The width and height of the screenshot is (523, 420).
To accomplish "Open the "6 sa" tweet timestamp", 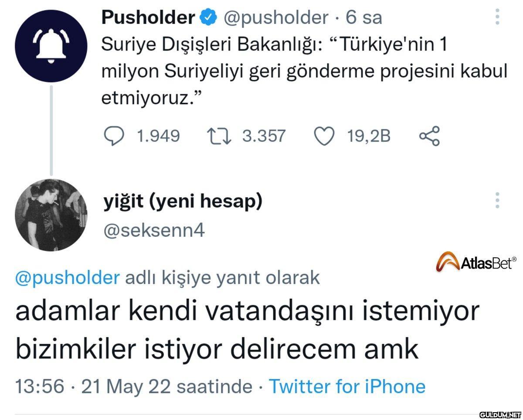I will tap(363, 17).
